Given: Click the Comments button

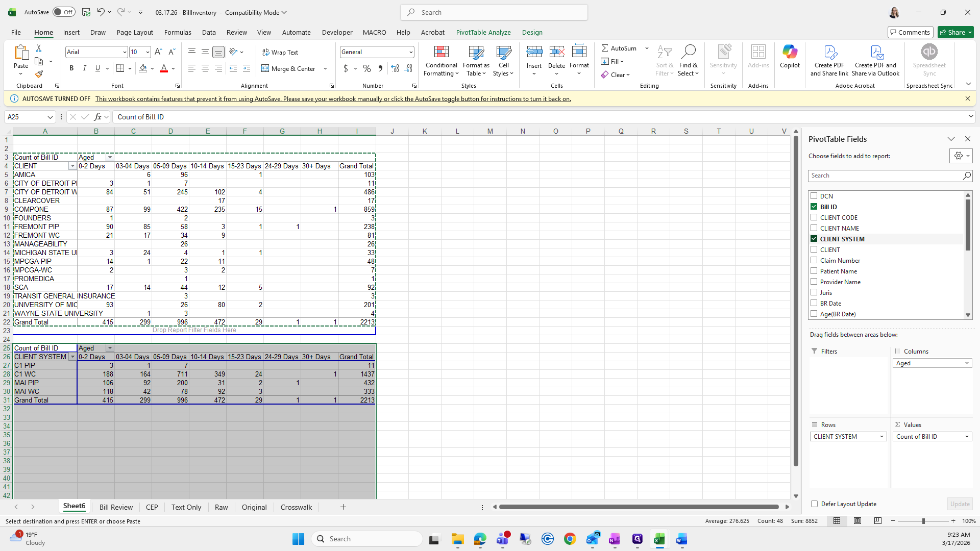Looking at the screenshot, I should [910, 32].
